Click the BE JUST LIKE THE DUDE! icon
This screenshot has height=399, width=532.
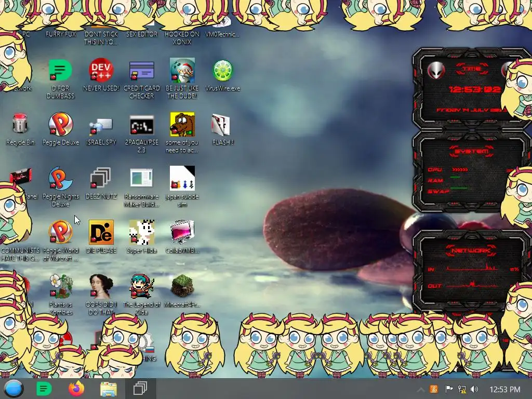click(182, 70)
